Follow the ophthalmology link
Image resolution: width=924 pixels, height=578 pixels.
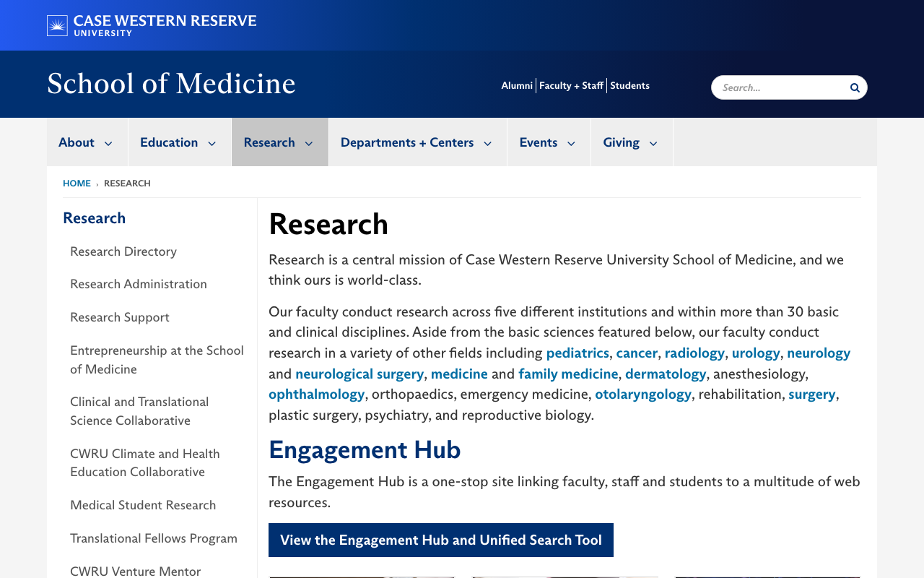(317, 394)
